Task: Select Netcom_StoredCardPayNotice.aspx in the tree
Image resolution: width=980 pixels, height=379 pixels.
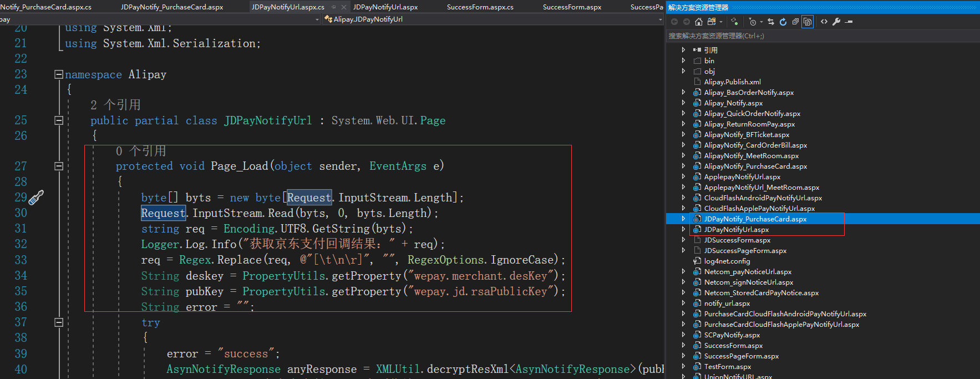Action: [x=761, y=293]
